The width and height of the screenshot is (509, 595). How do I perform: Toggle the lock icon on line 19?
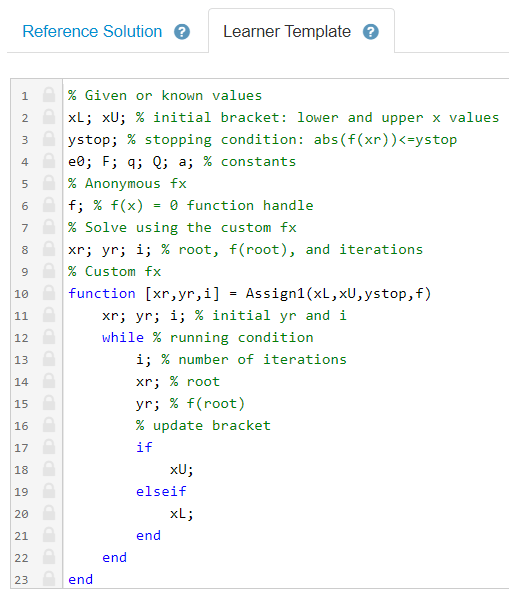pyautogui.click(x=49, y=491)
